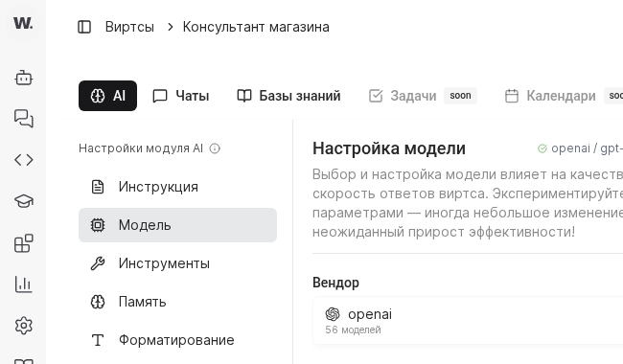
Task: Click the Вендор label
Action: click(x=335, y=283)
